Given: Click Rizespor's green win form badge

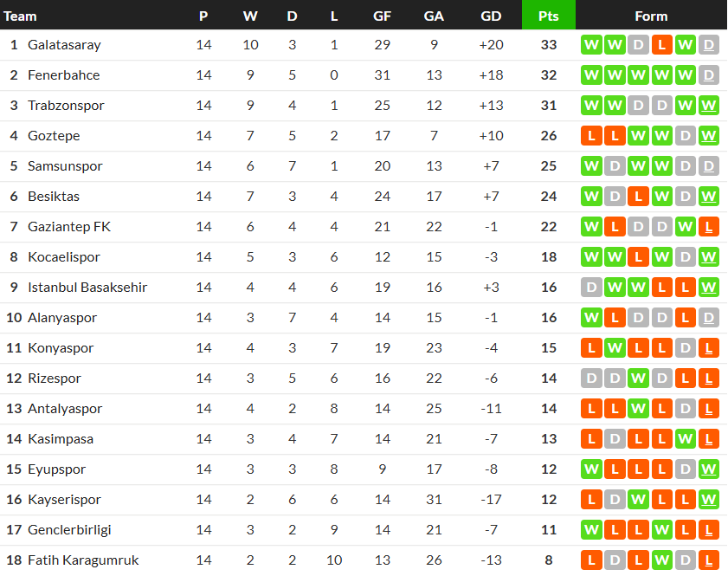Looking at the screenshot, I should (639, 379).
